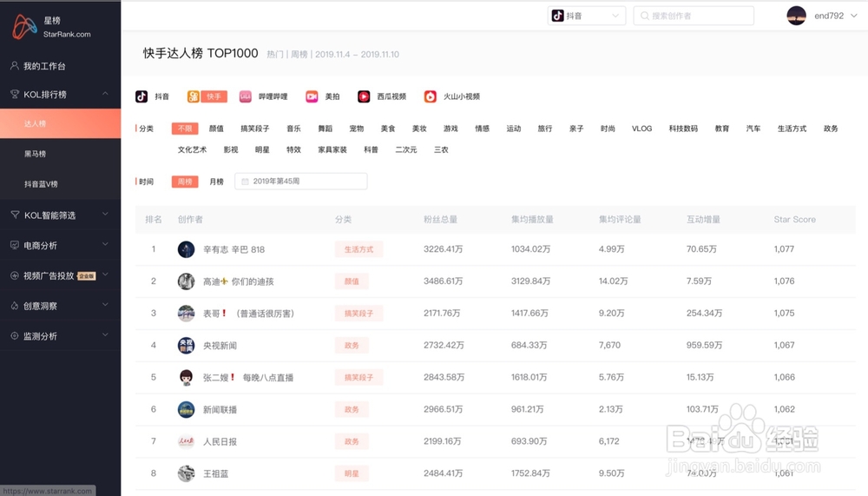Expand 创意洞察 section chevron
This screenshot has height=496, width=868.
coord(105,305)
